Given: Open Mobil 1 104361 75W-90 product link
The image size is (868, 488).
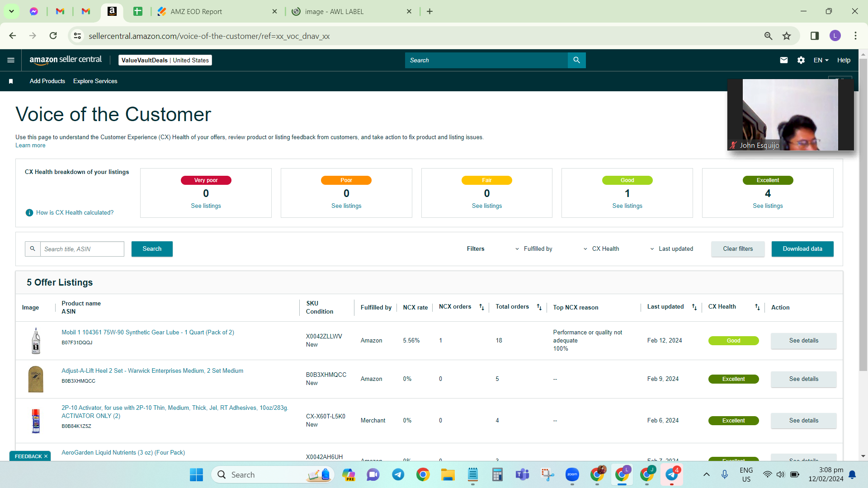Looking at the screenshot, I should [x=148, y=333].
